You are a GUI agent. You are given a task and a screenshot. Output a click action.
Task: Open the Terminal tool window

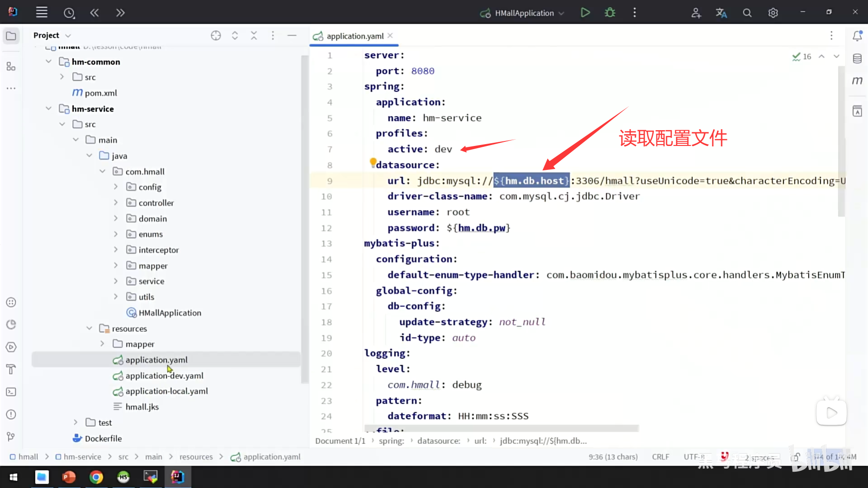click(11, 392)
